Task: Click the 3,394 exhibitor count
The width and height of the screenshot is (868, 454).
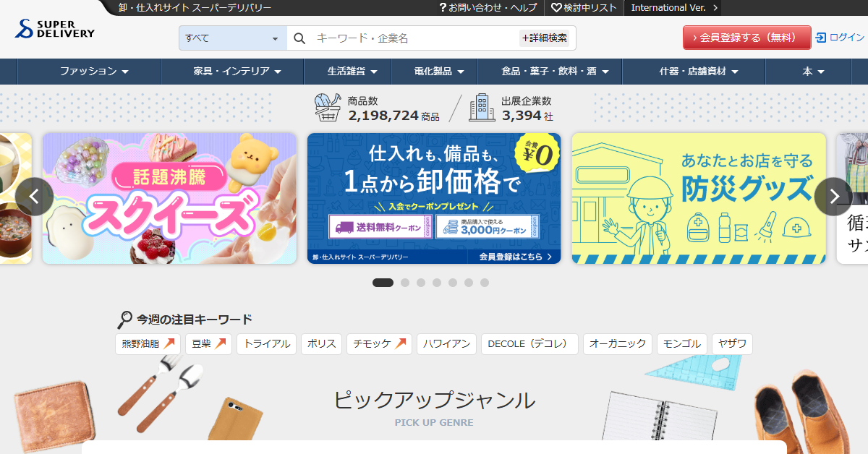Action: tap(522, 115)
